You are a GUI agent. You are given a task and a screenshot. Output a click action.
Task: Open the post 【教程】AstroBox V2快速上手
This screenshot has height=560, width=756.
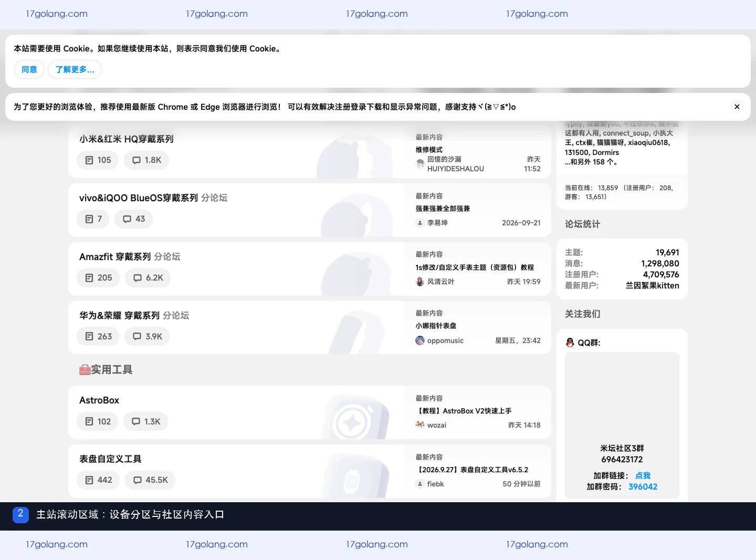pos(464,411)
